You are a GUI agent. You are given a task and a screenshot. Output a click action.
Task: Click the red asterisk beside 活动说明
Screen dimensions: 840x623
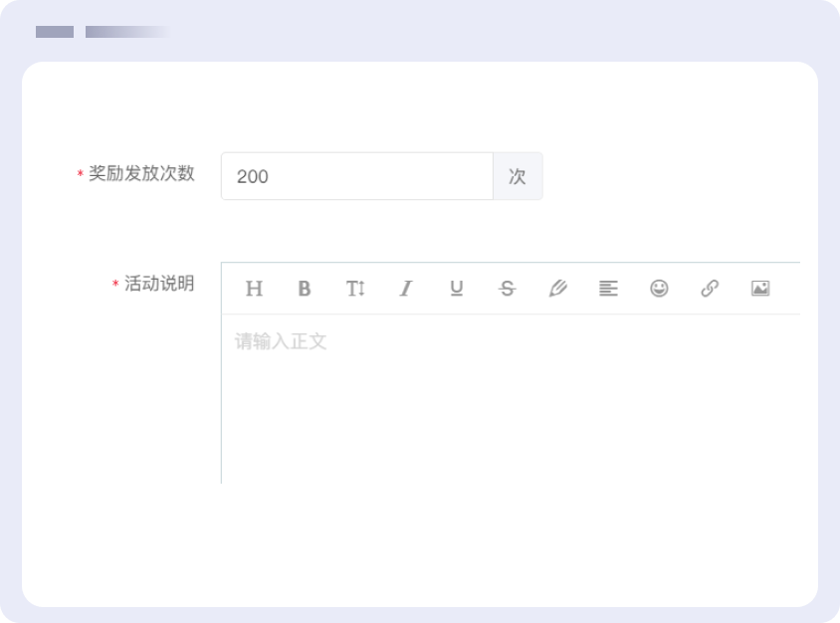115,286
